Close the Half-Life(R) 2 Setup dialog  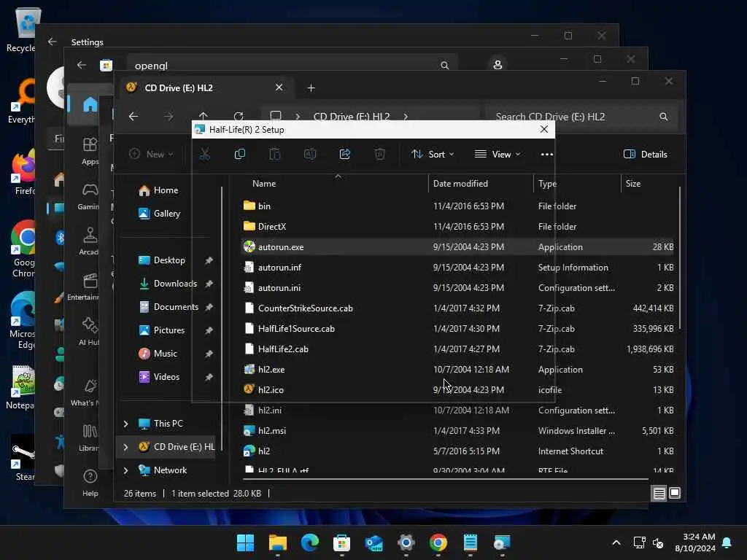click(x=544, y=130)
